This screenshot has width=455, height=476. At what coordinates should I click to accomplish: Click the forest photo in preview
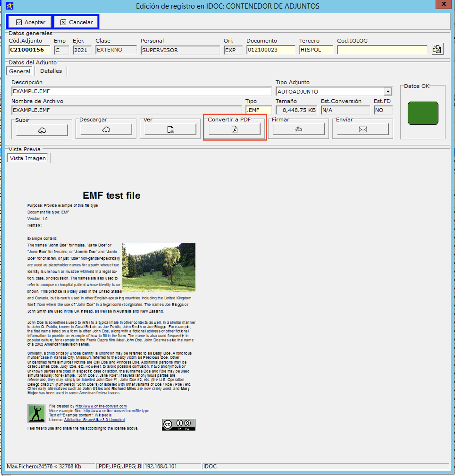click(x=159, y=267)
